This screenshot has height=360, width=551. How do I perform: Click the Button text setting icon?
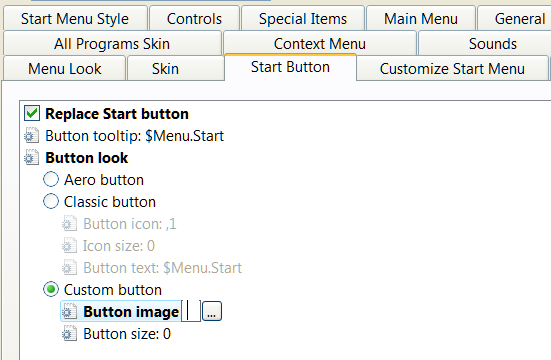pos(70,268)
